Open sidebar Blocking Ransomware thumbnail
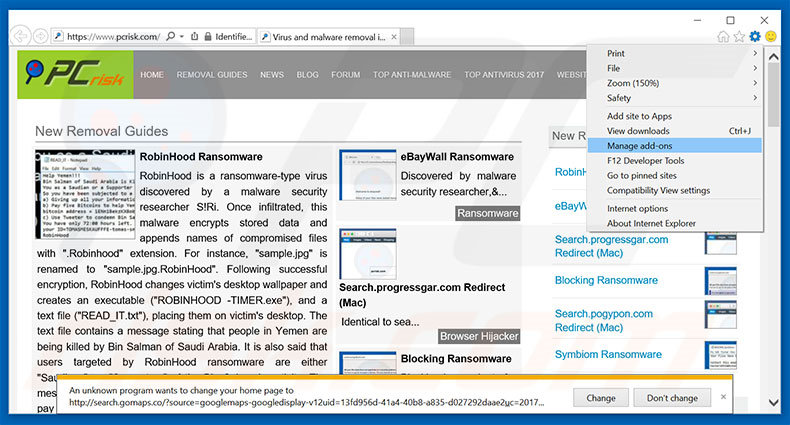This screenshot has width=790, height=425. pyautogui.click(x=720, y=281)
